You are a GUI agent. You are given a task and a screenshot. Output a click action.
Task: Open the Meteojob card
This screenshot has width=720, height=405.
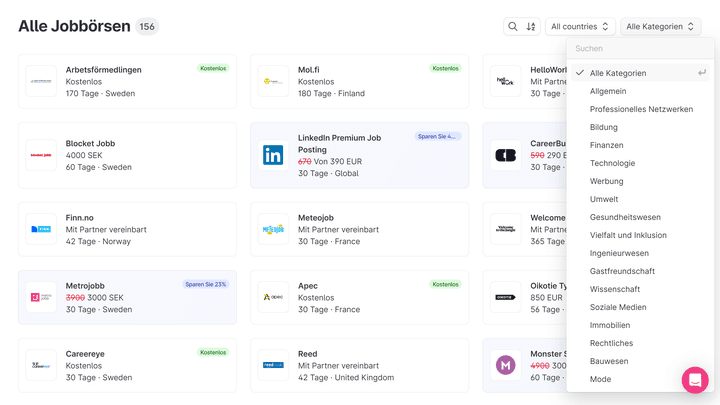pyautogui.click(x=360, y=229)
